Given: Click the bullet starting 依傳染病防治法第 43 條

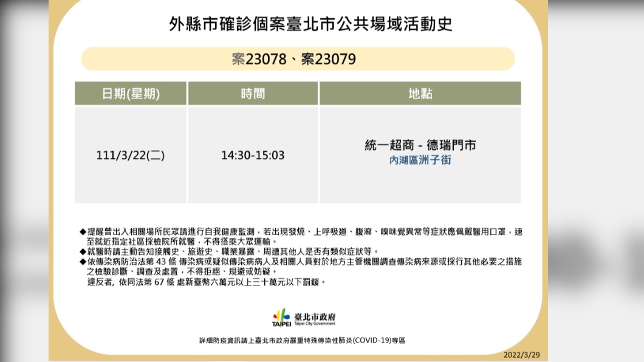Looking at the screenshot, I should pyautogui.click(x=301, y=267).
